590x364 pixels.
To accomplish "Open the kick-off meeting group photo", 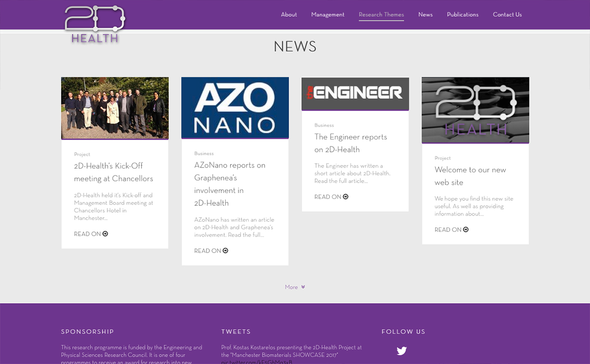I will [x=115, y=108].
